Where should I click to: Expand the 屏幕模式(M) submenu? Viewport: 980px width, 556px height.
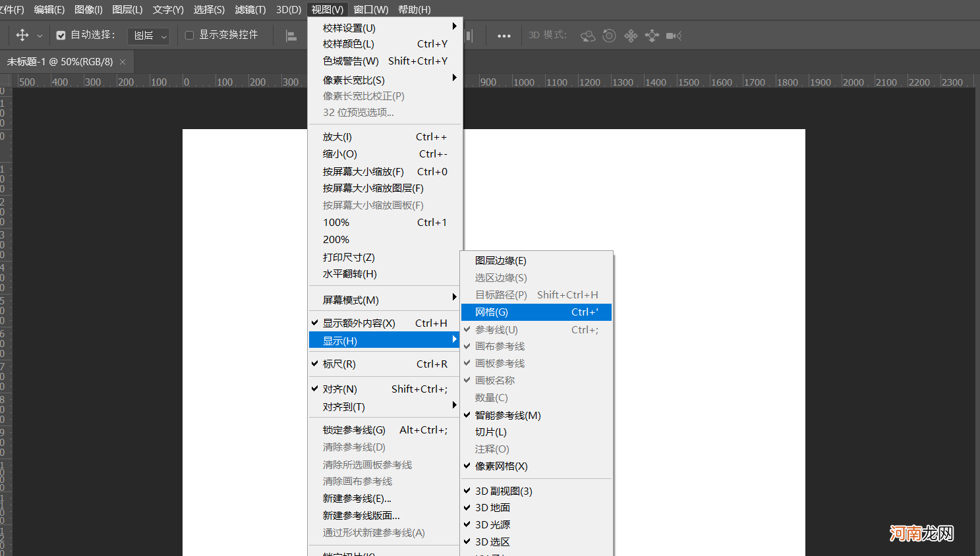click(x=386, y=300)
